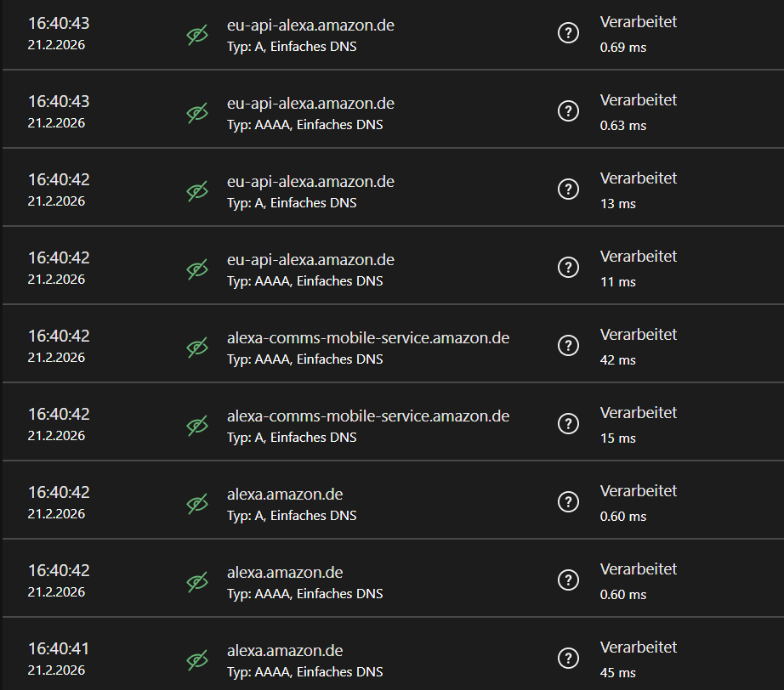
Task: Click the help icon for the 0.69 ms query
Action: 568,33
